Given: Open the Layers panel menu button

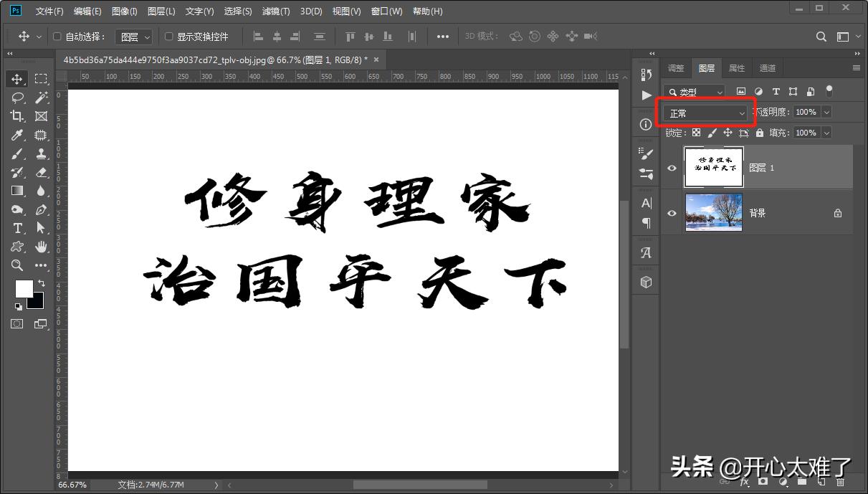Looking at the screenshot, I should (855, 67).
